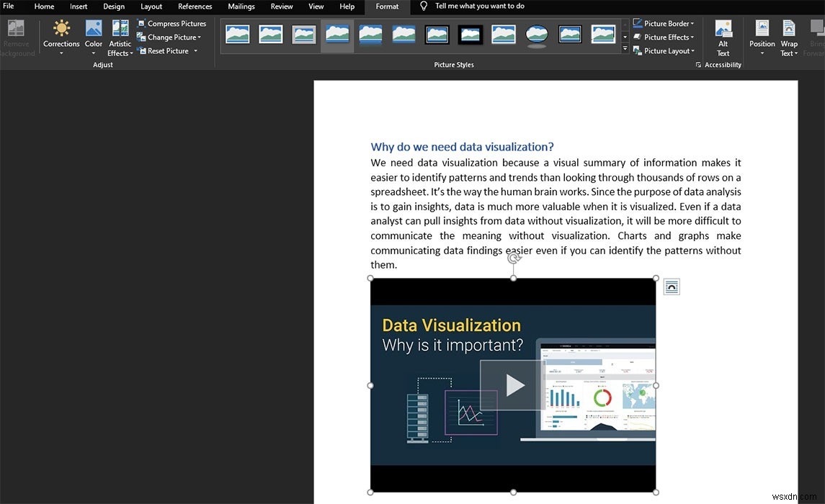825x504 pixels.
Task: Switch to the Review tab
Action: pyautogui.click(x=282, y=6)
